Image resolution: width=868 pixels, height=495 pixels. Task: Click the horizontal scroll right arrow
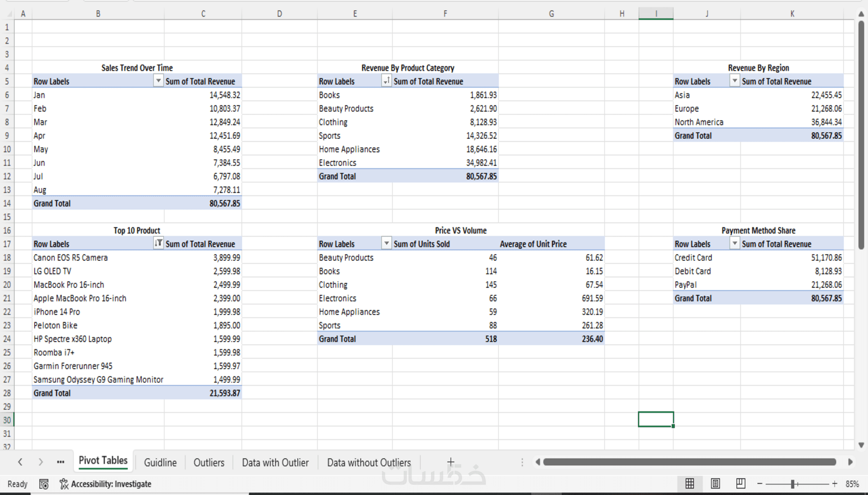click(850, 462)
